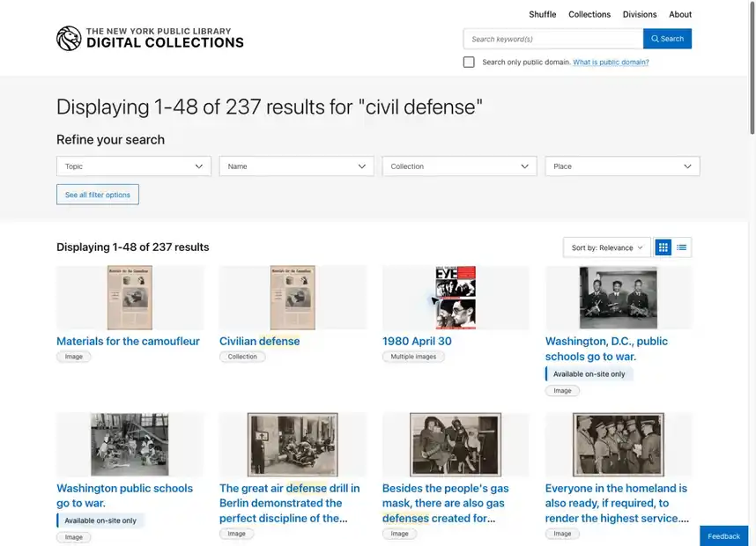Open the Name filter dropdown
Screen dimensions: 756x546
[297, 166]
